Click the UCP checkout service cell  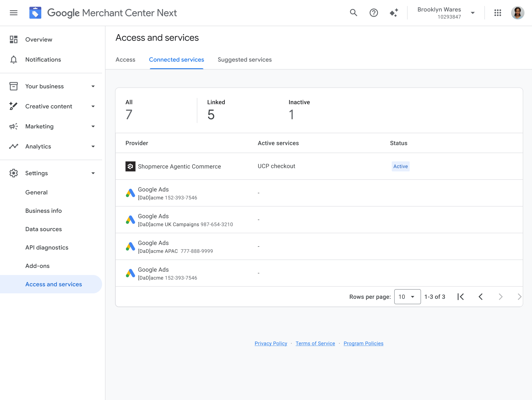(x=277, y=166)
